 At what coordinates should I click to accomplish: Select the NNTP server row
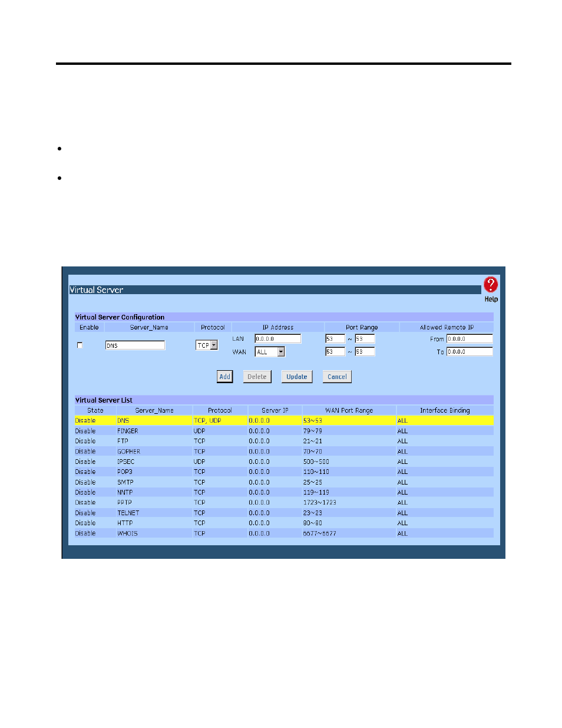(x=284, y=492)
